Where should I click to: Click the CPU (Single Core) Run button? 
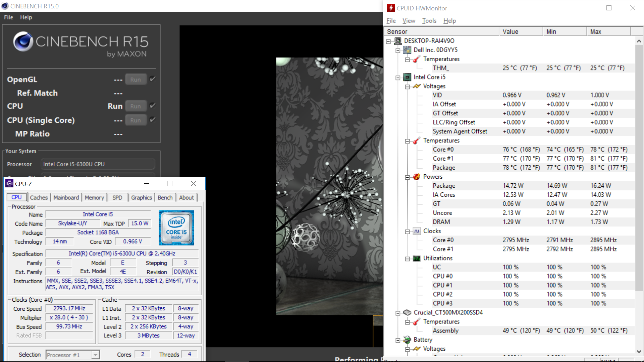tap(136, 120)
